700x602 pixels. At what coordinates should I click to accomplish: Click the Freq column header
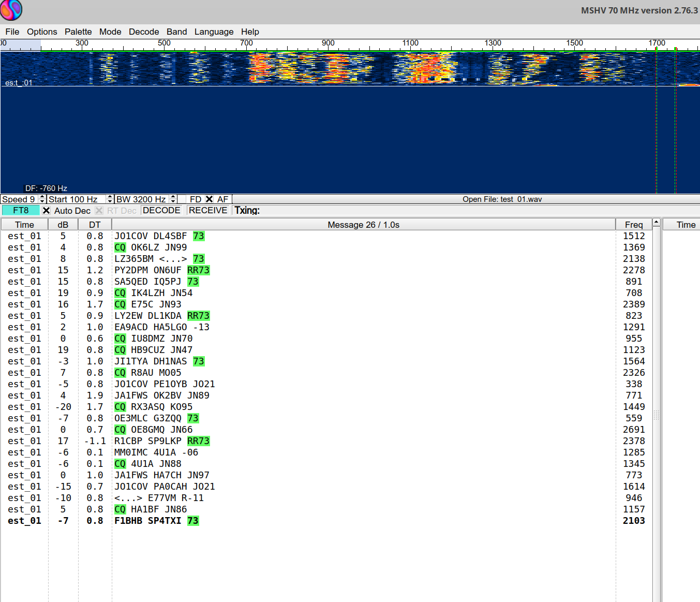tap(633, 225)
